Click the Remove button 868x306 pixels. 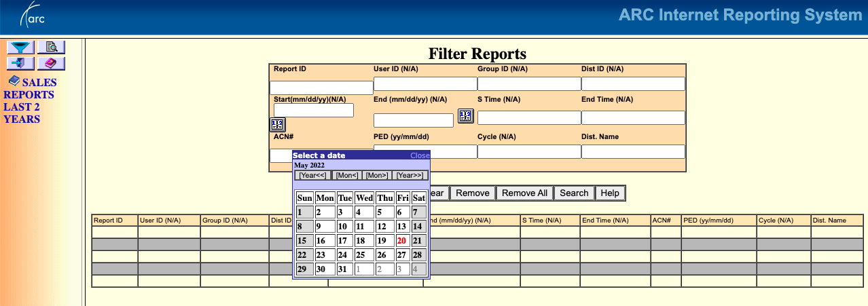473,193
